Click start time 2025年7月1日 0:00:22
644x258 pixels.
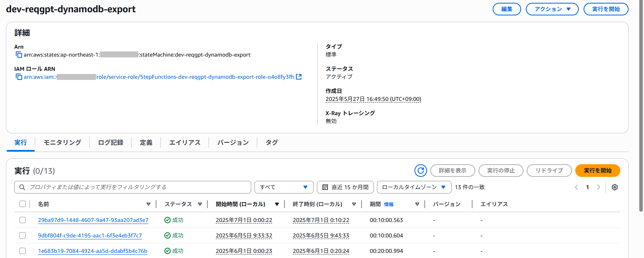click(244, 220)
